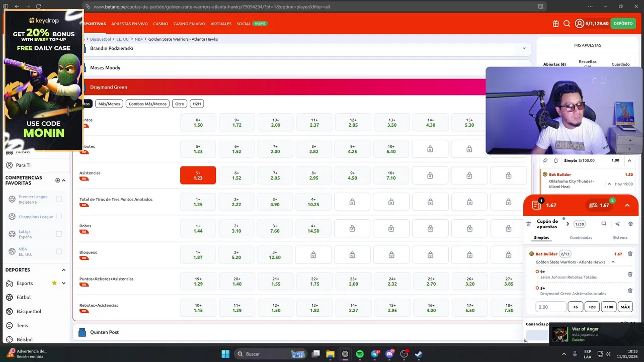The image size is (644, 362).
Task: Click the Windows Start button
Action: (x=225, y=354)
